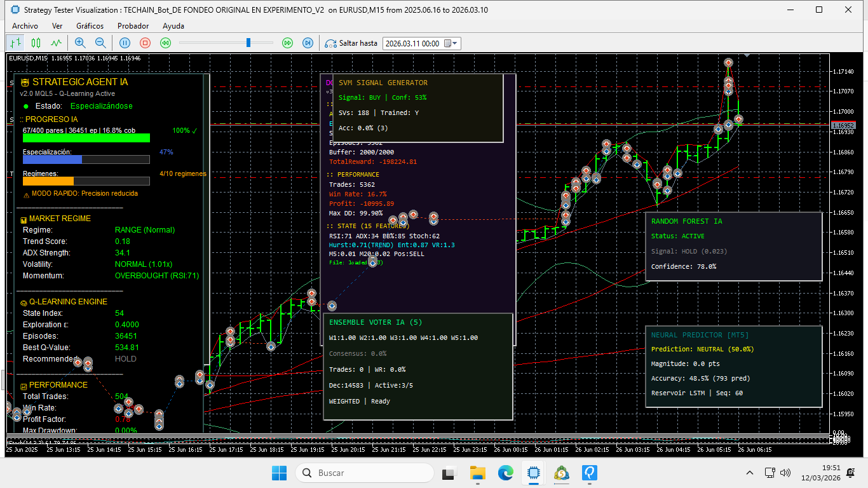Zoom out of the chart
The width and height of the screenshot is (868, 488).
click(x=100, y=43)
